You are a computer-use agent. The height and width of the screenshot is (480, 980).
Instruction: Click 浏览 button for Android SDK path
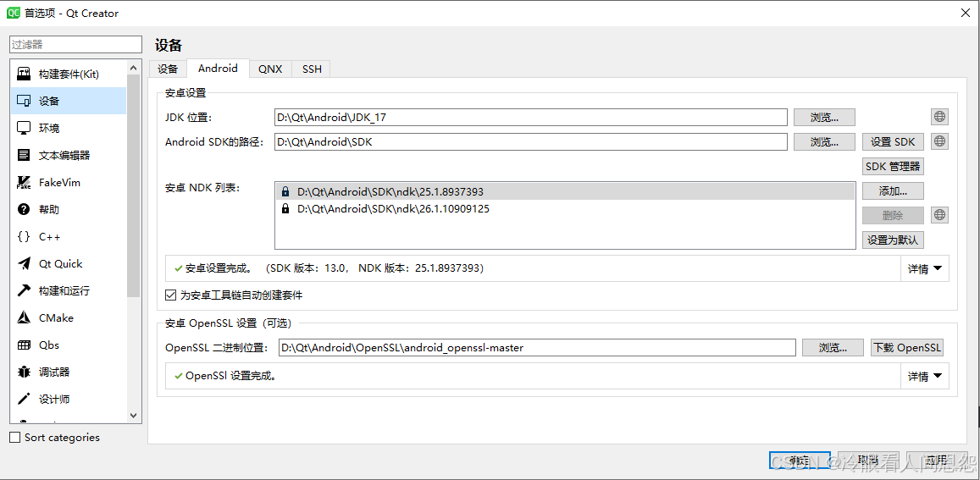[824, 142]
